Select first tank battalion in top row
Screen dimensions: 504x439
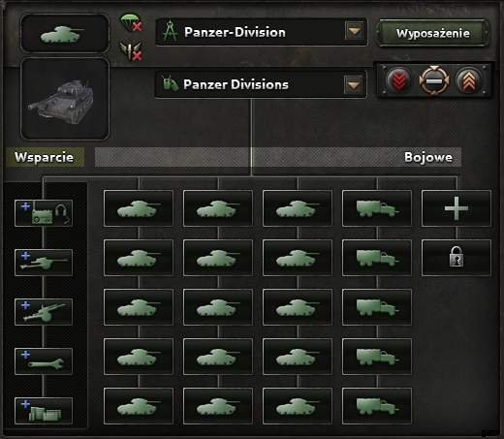[x=139, y=208]
